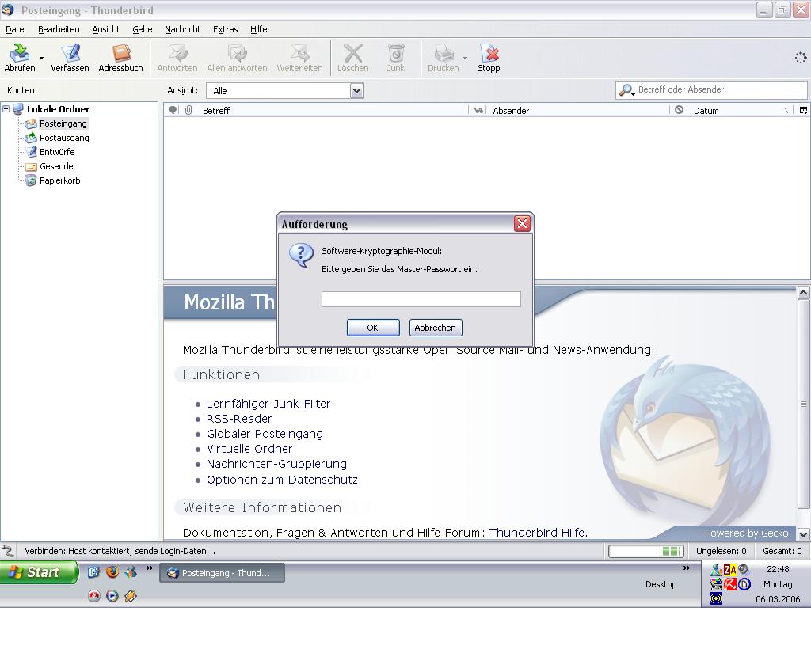The image size is (811, 672).
Task: Select the Papierkorb folder
Action: tap(60, 180)
